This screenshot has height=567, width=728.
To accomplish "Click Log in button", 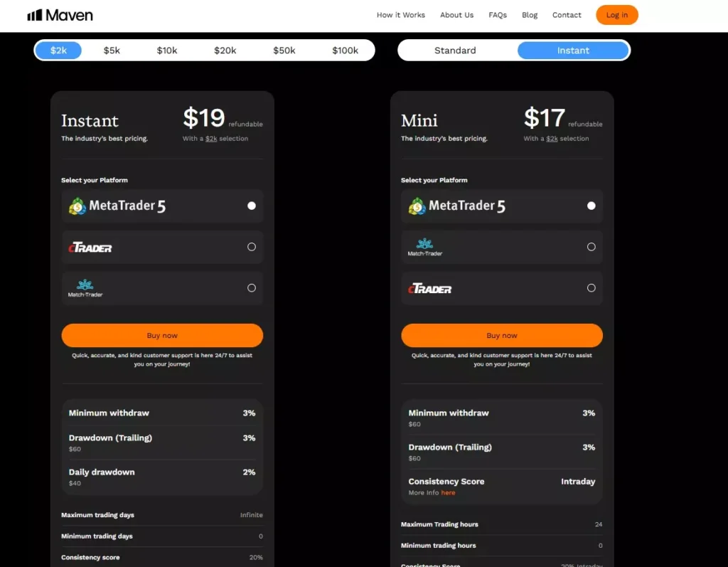I will pyautogui.click(x=616, y=14).
